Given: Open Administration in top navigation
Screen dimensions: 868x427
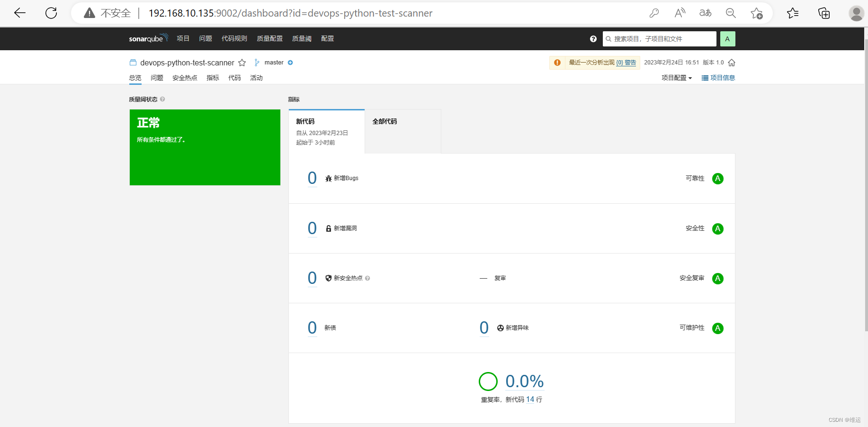Looking at the screenshot, I should click(x=328, y=39).
